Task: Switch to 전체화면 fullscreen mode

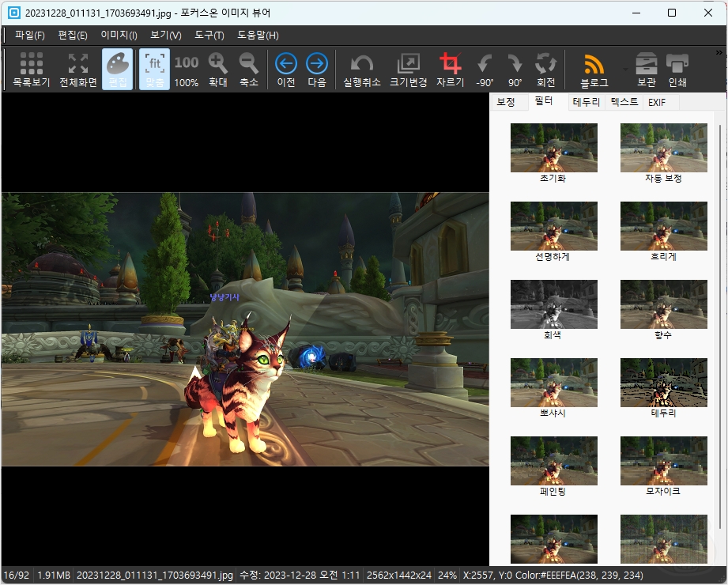Action: click(x=78, y=70)
